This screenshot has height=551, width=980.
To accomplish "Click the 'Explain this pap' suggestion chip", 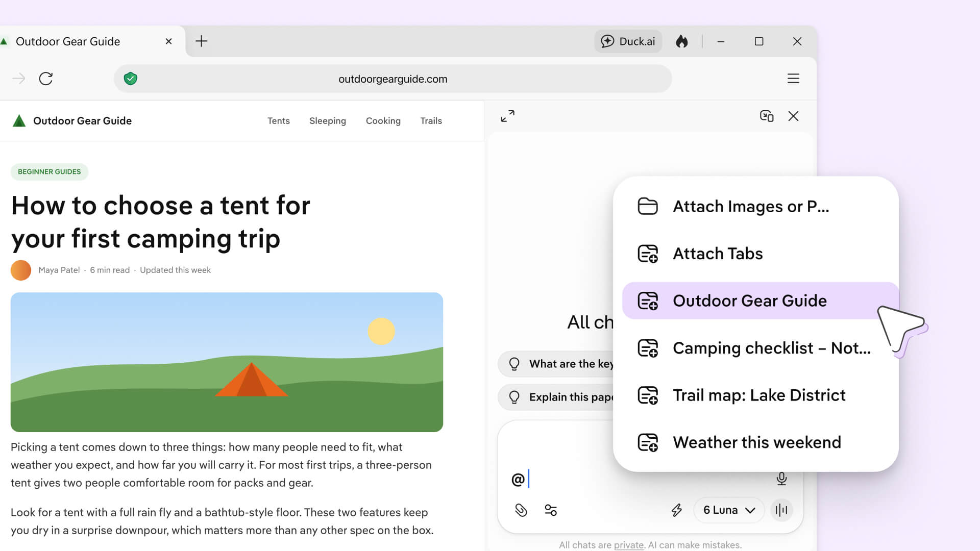I will pyautogui.click(x=556, y=397).
